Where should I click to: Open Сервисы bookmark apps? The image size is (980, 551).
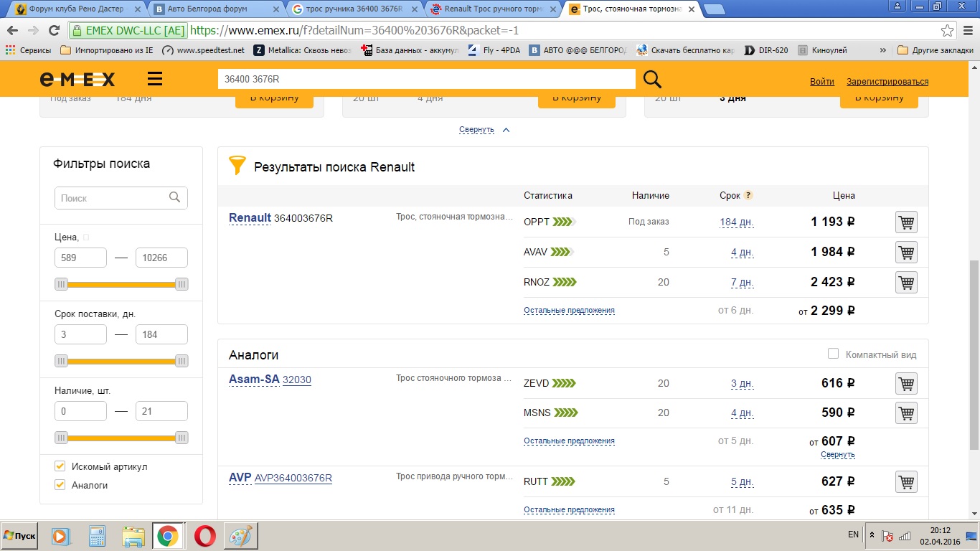tap(29, 50)
